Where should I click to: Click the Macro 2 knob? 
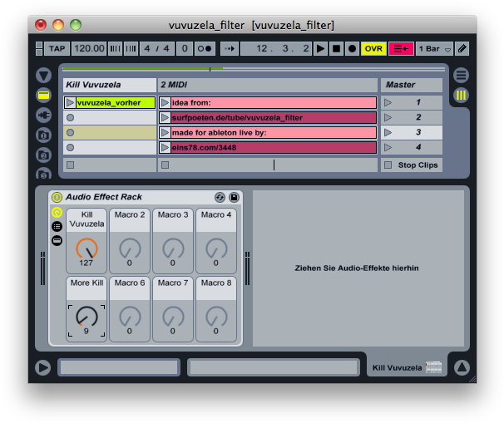[x=130, y=249]
